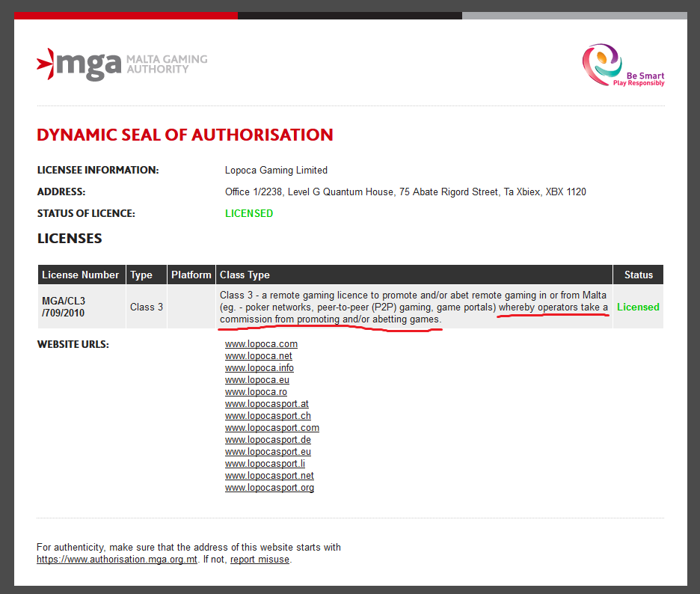700x594 pixels.
Task: Open the www.lopoca.eu link
Action: pyautogui.click(x=257, y=380)
